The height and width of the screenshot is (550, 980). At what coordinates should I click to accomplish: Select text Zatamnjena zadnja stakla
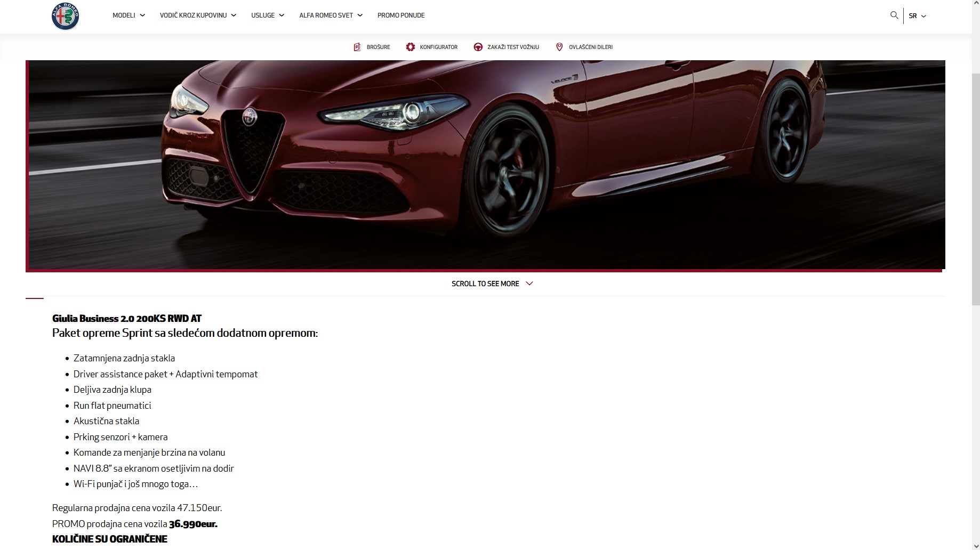124,358
